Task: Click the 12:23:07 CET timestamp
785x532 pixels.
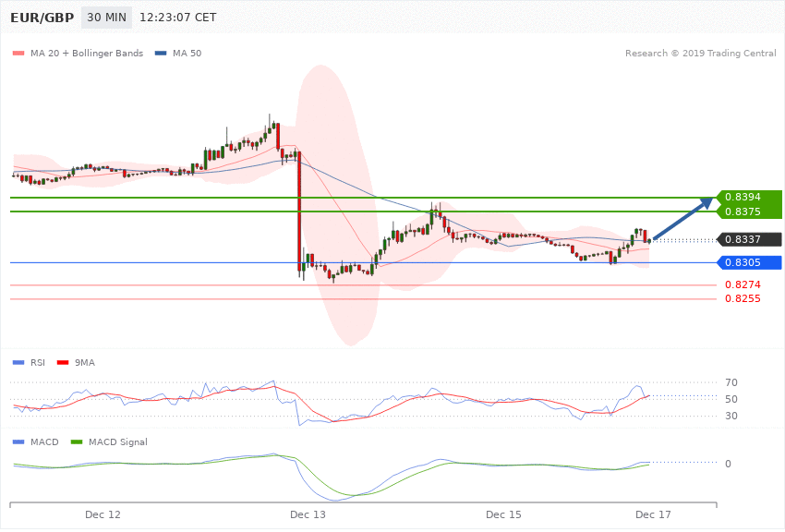Action: point(177,18)
